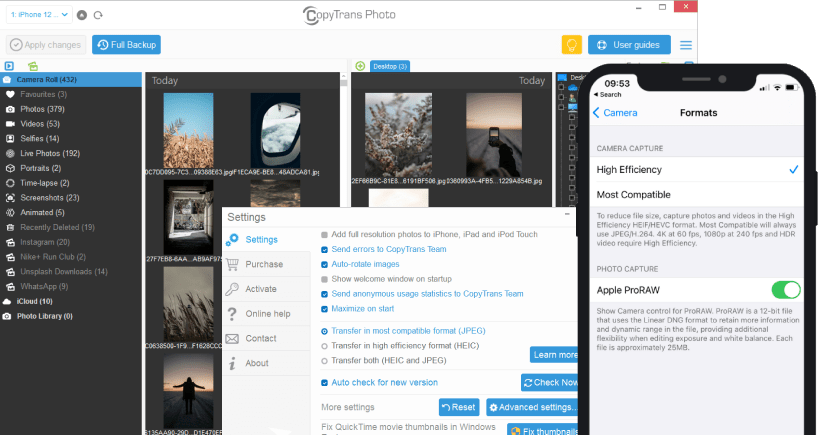The height and width of the screenshot is (435, 818).
Task: Open the Nike+ Run Club (2) album
Action: click(53, 257)
